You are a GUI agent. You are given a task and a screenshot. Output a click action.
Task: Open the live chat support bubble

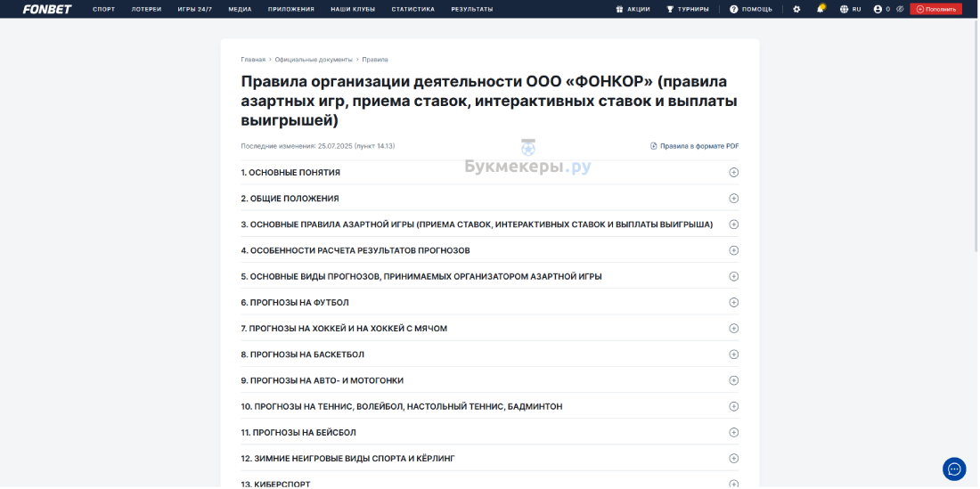(954, 469)
